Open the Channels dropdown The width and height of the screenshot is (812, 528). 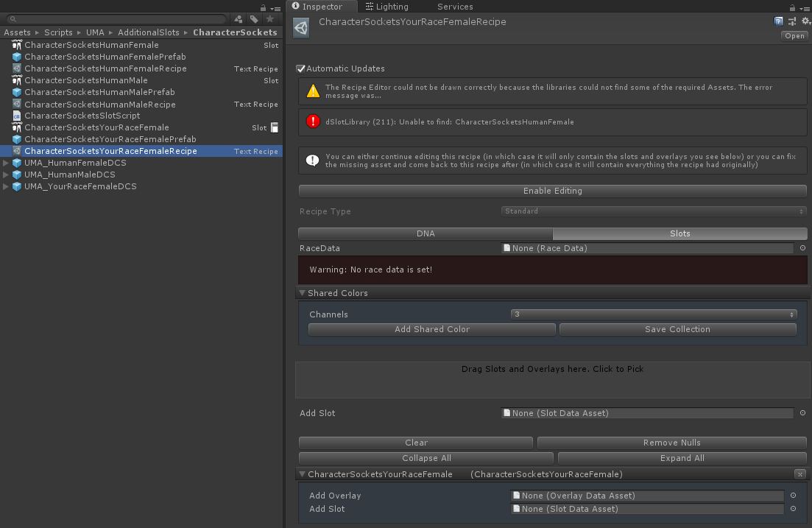point(654,314)
